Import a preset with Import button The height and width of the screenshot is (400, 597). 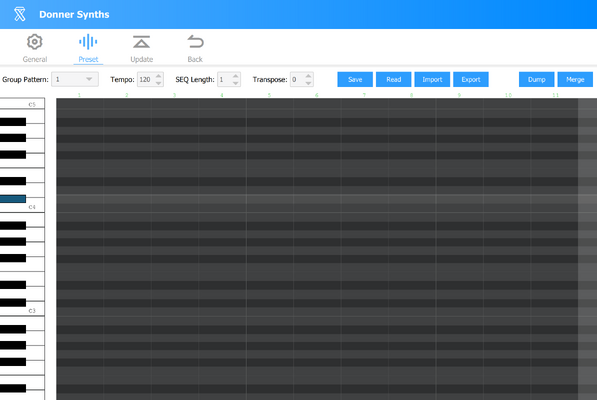tap(432, 79)
